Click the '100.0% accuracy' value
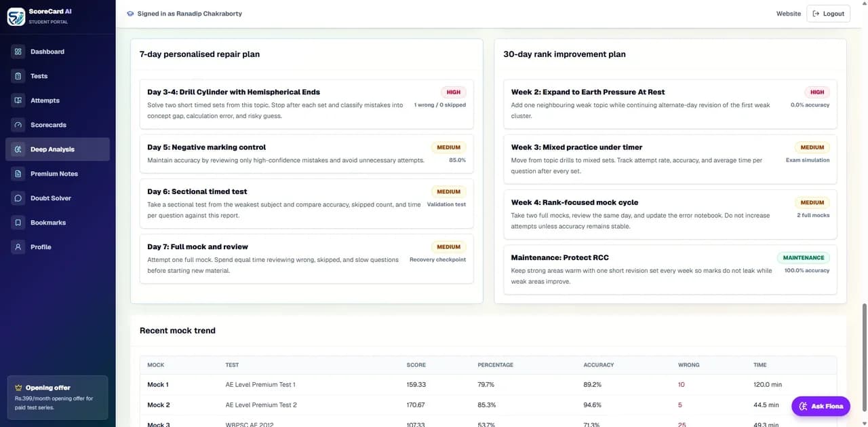The height and width of the screenshot is (427, 868). 806,270
